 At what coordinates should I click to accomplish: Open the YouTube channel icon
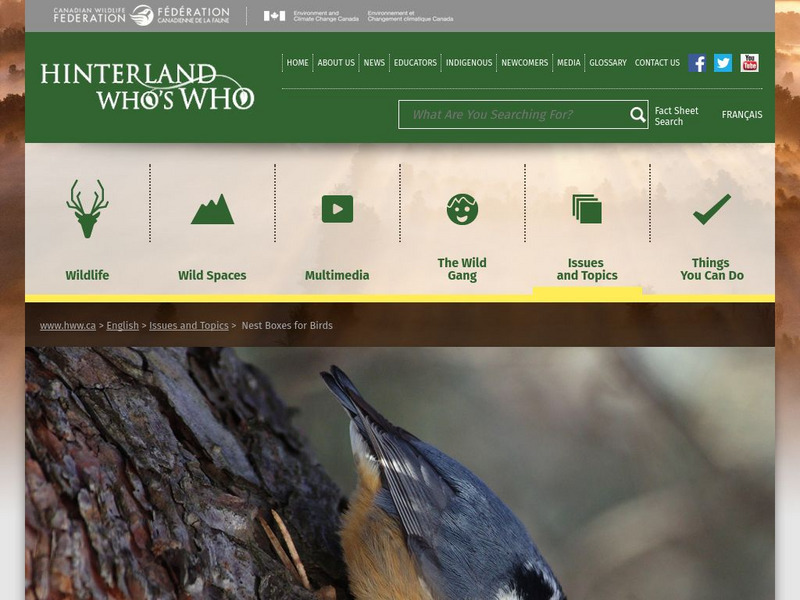[749, 63]
